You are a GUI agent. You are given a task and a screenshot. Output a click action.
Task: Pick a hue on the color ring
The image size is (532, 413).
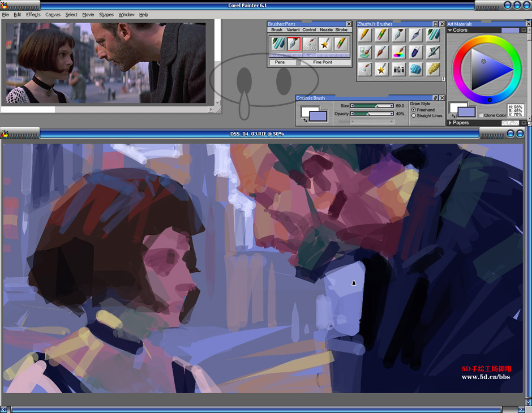(487, 40)
